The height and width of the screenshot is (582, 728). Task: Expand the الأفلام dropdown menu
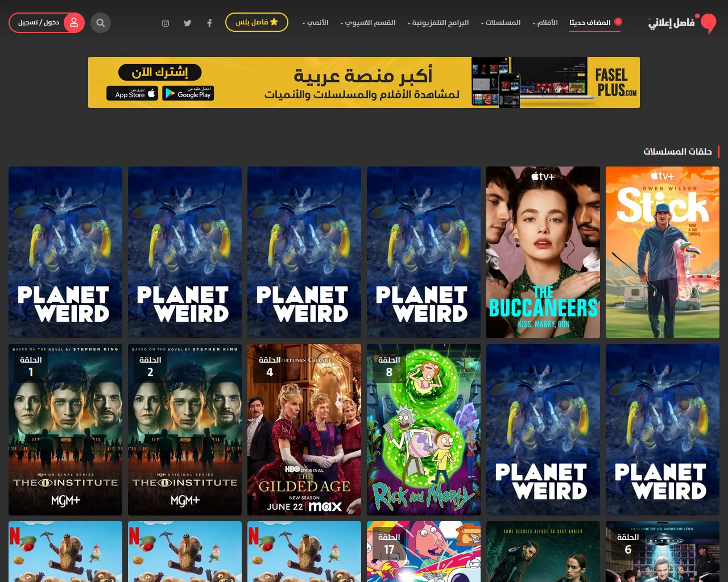coord(545,23)
